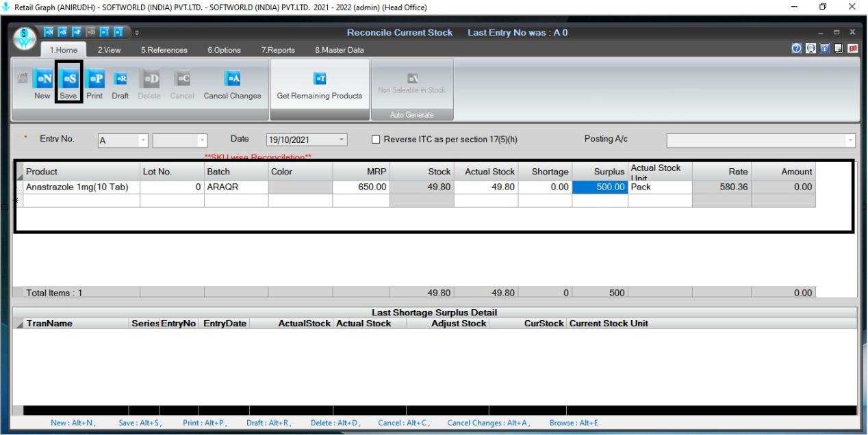Click the New entry icon

[43, 79]
